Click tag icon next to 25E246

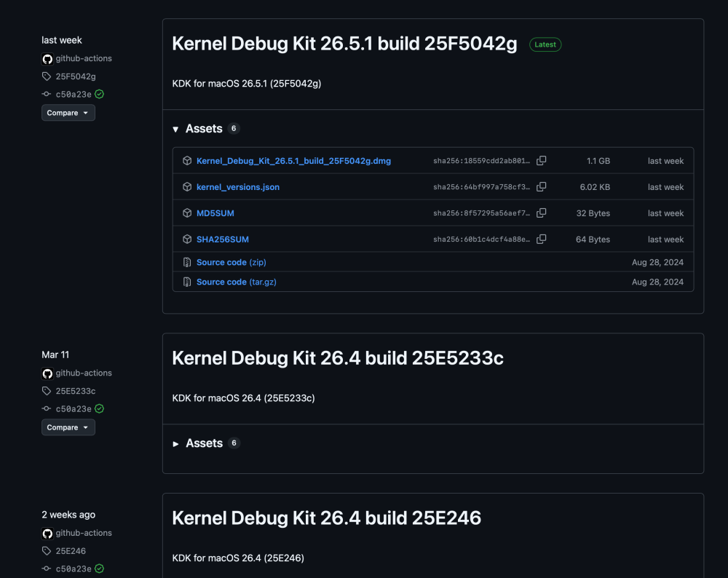click(47, 550)
